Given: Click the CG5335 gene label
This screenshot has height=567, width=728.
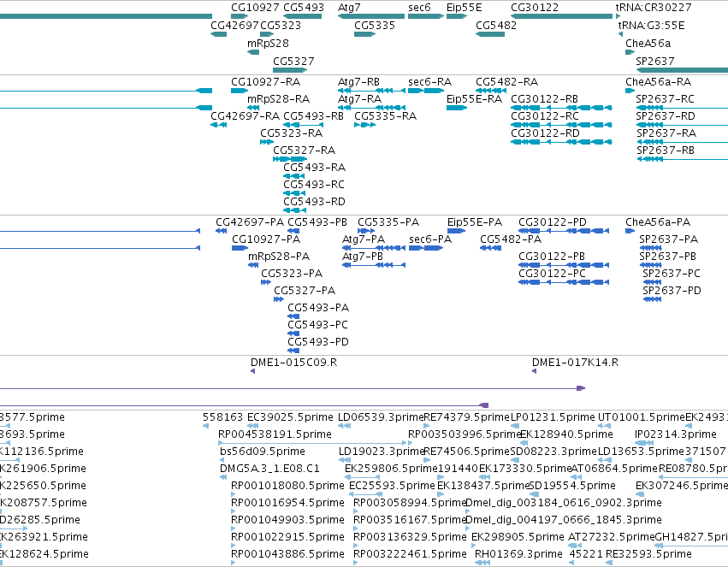Looking at the screenshot, I should click(375, 26).
